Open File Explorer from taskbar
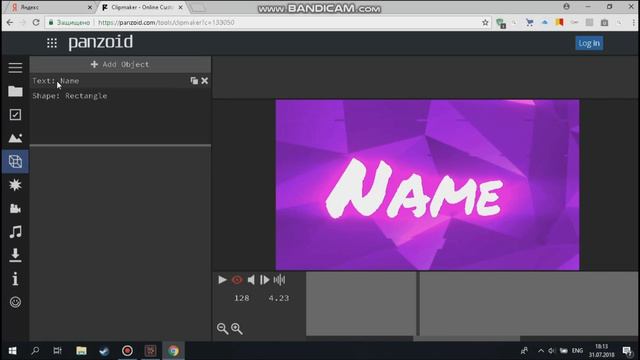The image size is (640, 360). tap(81, 351)
